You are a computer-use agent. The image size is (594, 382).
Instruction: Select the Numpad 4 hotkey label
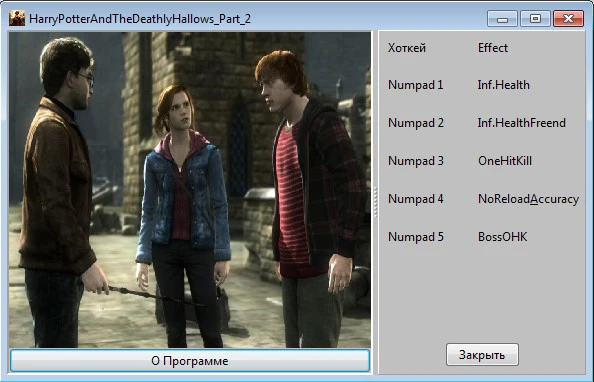coord(416,199)
